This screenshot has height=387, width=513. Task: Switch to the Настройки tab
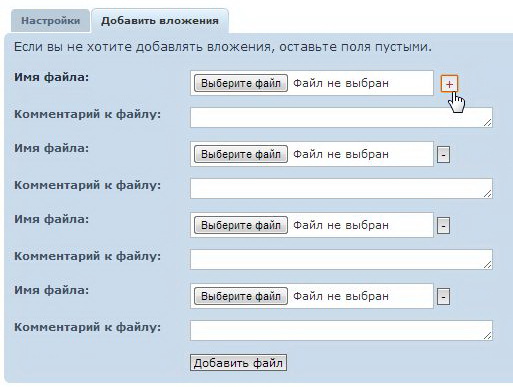(50, 21)
